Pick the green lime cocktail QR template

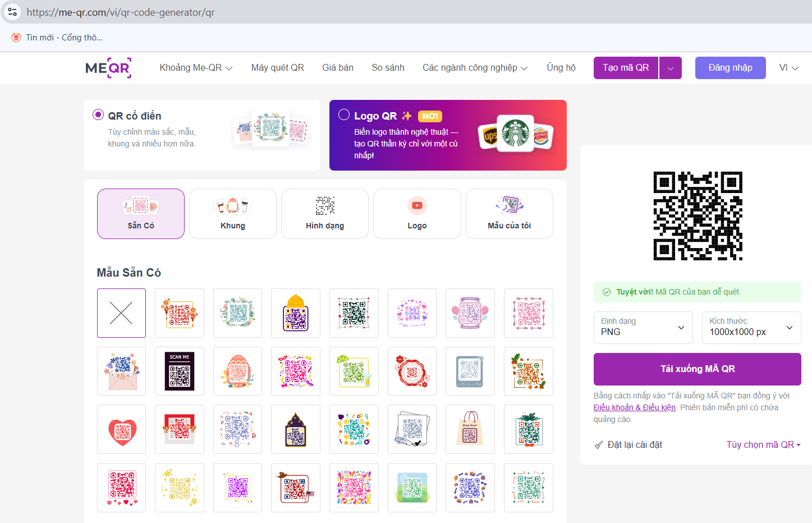(x=354, y=371)
